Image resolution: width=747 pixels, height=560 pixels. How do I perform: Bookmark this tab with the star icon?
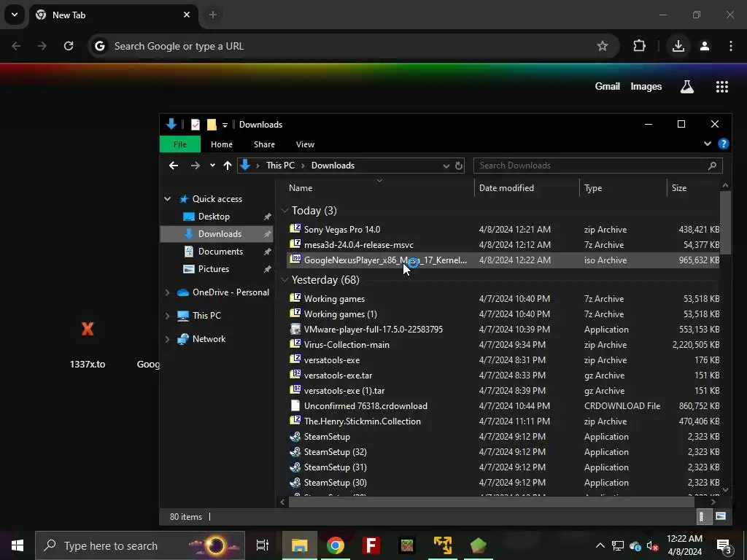pos(602,46)
